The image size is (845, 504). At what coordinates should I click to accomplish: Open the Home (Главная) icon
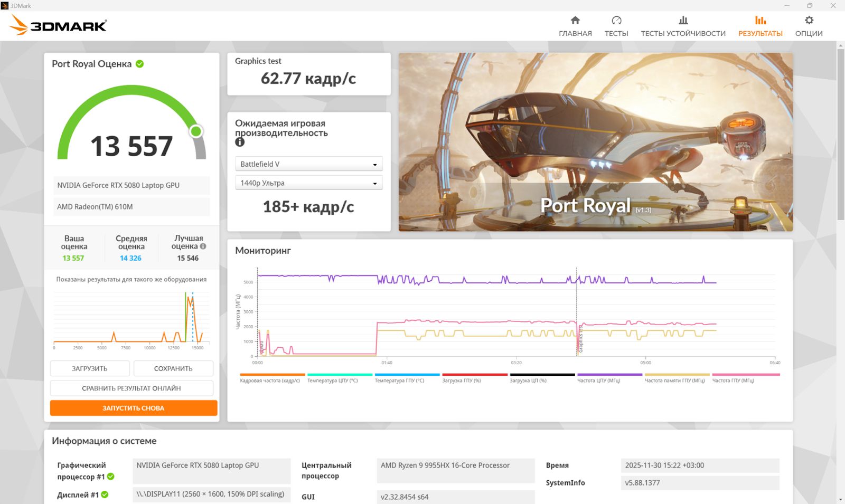(575, 21)
